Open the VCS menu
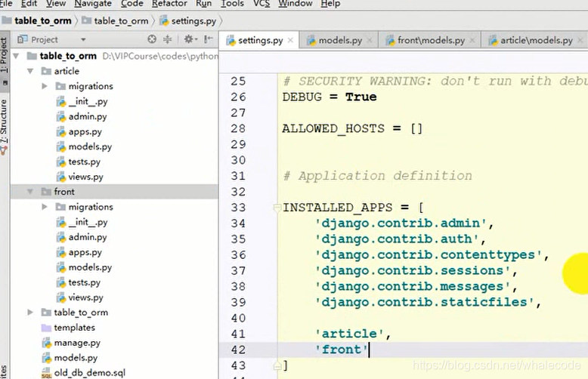Image resolution: width=588 pixels, height=379 pixels. 262,3
